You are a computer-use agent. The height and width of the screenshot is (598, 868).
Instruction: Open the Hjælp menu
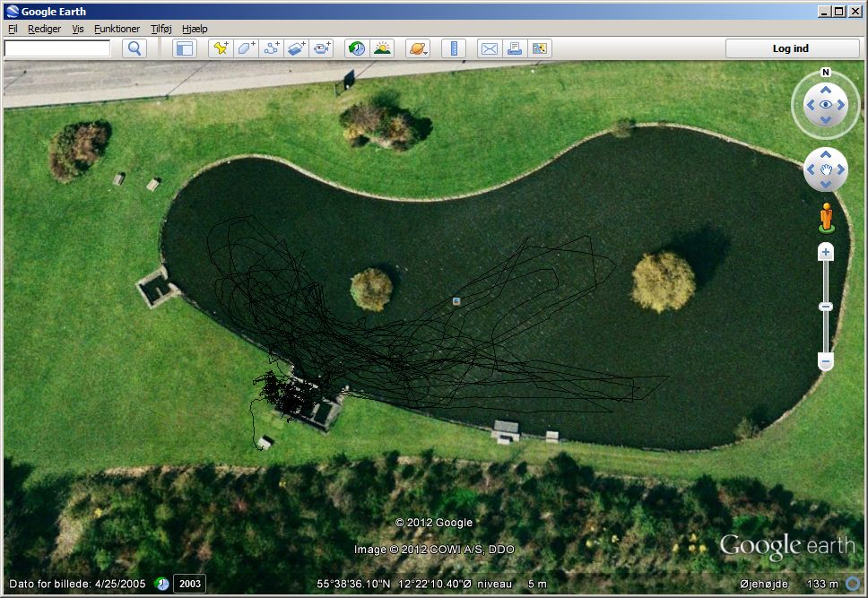195,29
